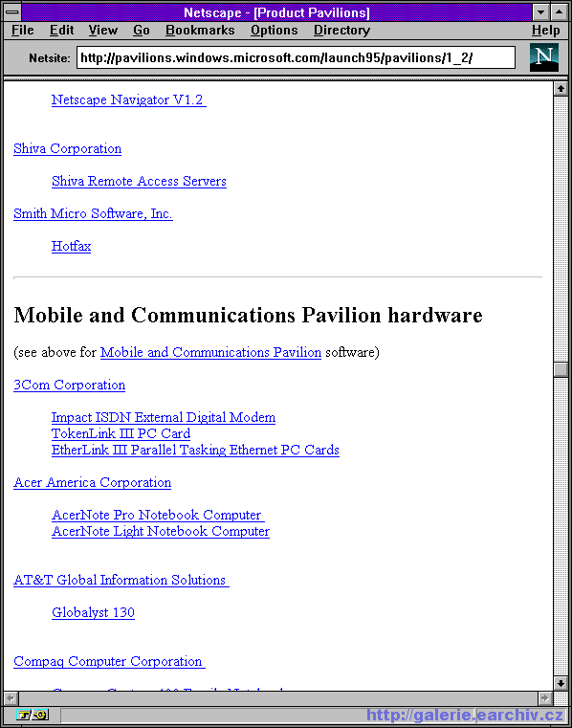Open the Netscape Navigator V1.2 link
The height and width of the screenshot is (728, 572).
[x=128, y=99]
